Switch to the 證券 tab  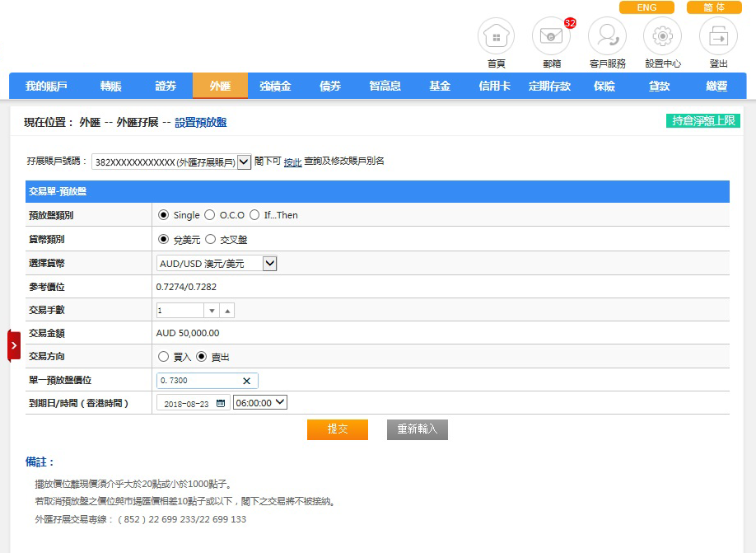(166, 86)
